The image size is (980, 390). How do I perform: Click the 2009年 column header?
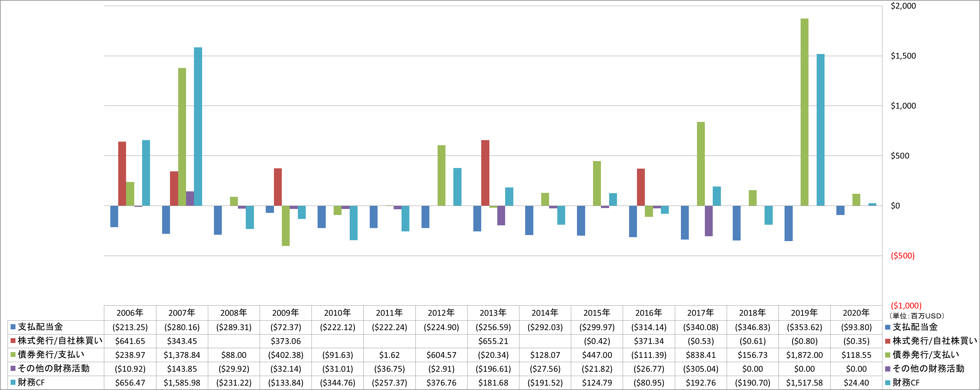tap(286, 313)
